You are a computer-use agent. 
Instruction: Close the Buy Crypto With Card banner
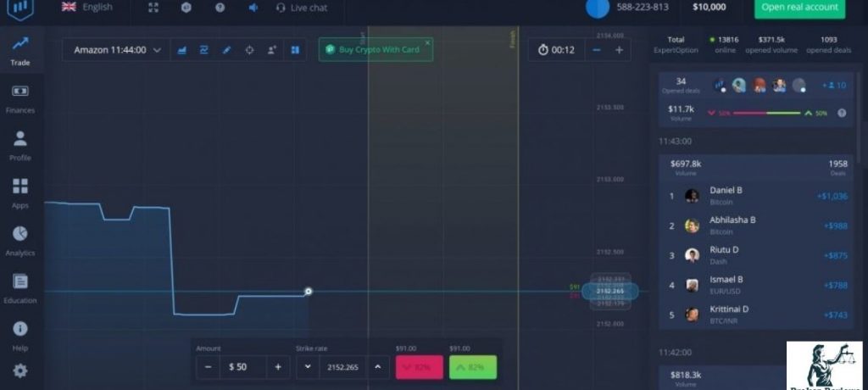[427, 42]
